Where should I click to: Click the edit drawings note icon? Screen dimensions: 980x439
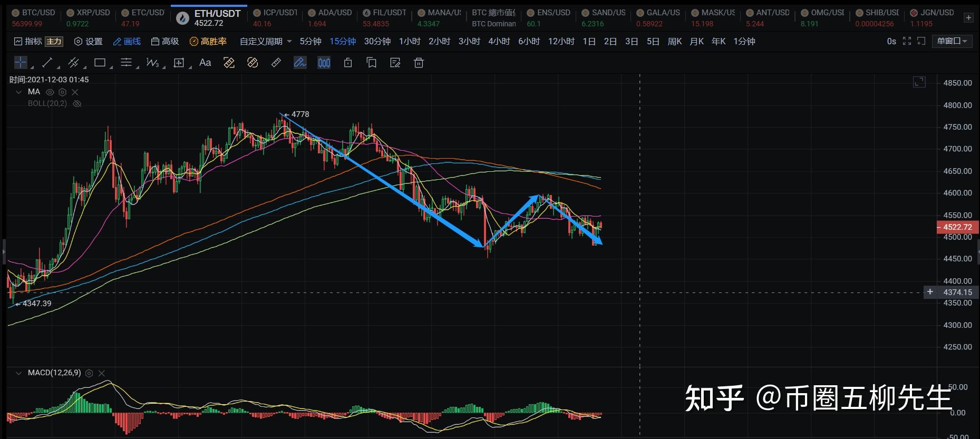tap(395, 63)
